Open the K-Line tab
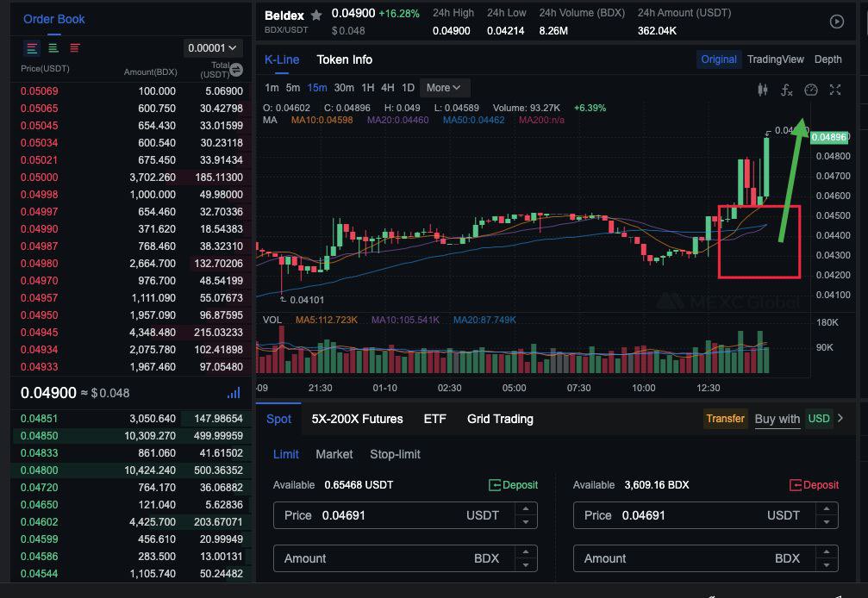 pos(282,59)
